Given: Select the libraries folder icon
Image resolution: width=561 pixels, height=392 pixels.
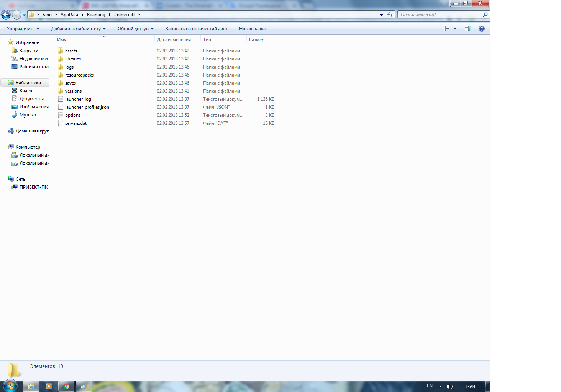Looking at the screenshot, I should [61, 59].
